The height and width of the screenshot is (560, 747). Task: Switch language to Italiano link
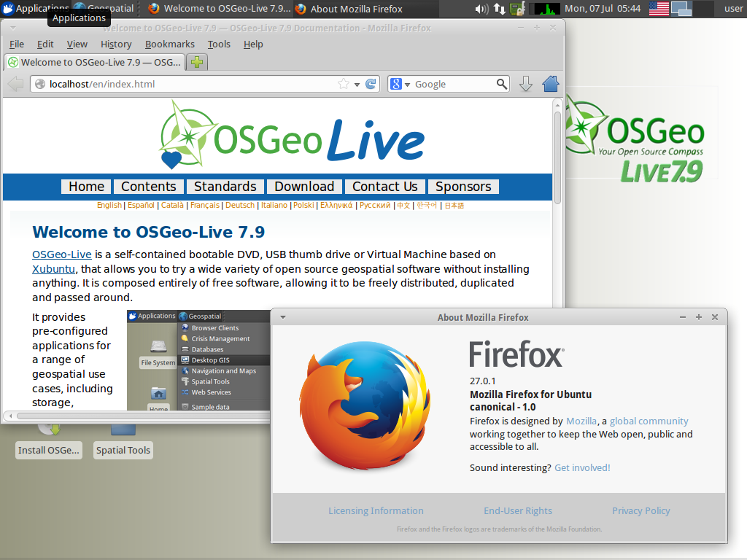pyautogui.click(x=274, y=205)
